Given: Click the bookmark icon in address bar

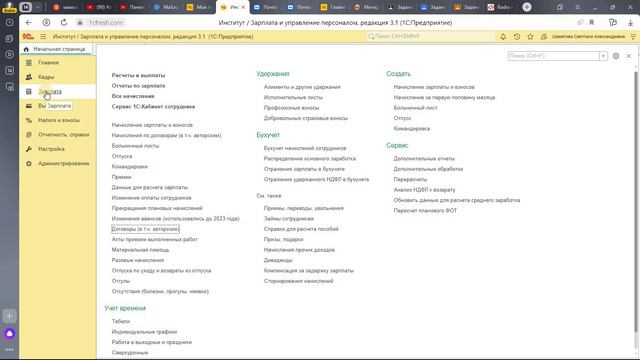Looking at the screenshot, I should (591, 22).
